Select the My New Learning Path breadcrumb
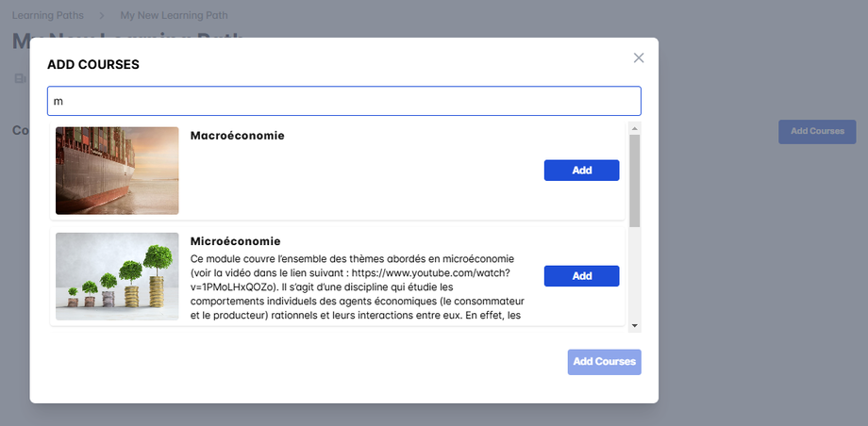This screenshot has width=868, height=426. [x=174, y=15]
